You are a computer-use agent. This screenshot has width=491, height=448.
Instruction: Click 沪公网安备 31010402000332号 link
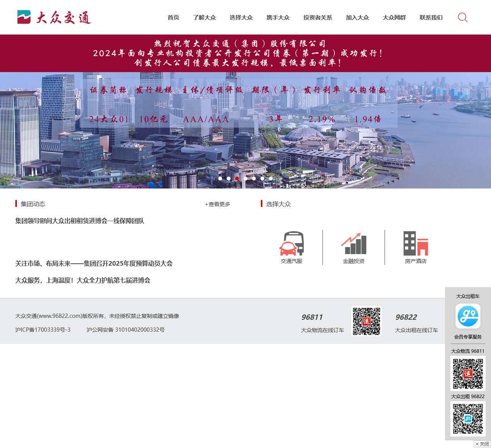point(126,330)
